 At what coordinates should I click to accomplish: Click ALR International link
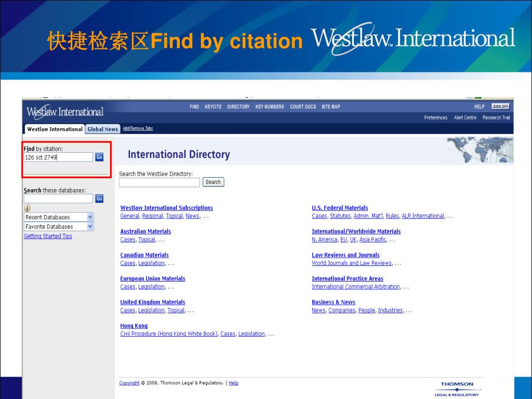pos(423,216)
